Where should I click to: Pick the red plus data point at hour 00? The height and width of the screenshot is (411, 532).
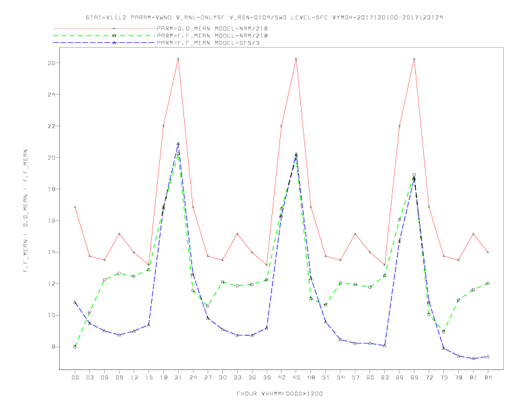tap(75, 207)
